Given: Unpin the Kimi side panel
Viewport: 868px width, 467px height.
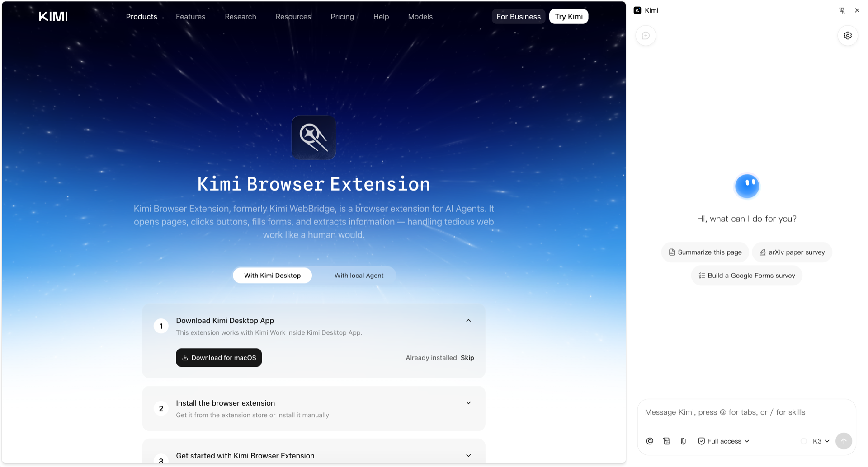Looking at the screenshot, I should point(842,10).
